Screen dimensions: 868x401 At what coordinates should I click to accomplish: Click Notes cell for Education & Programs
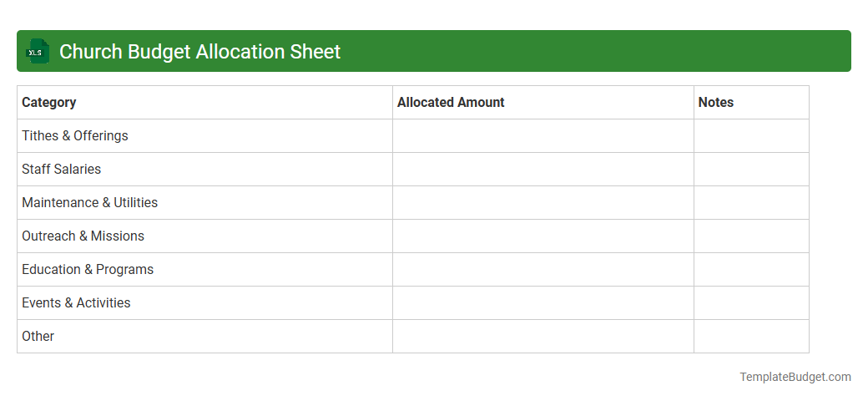[x=751, y=270]
